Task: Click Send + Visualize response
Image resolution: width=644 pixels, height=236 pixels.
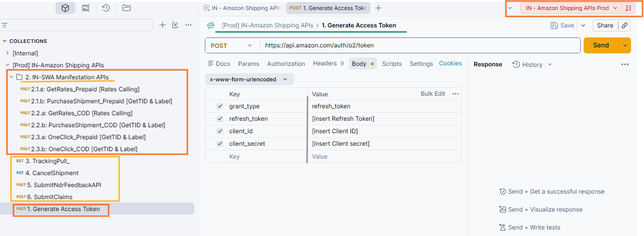Action: 541,210
